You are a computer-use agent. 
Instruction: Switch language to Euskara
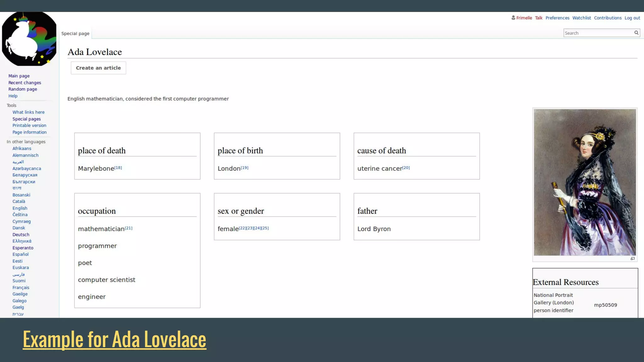[x=20, y=267]
